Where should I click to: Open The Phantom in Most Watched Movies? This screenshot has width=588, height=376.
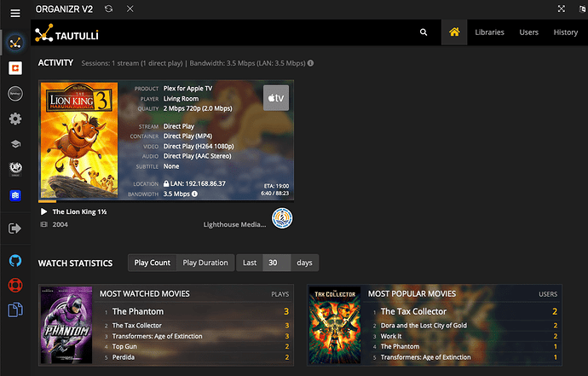coord(138,311)
